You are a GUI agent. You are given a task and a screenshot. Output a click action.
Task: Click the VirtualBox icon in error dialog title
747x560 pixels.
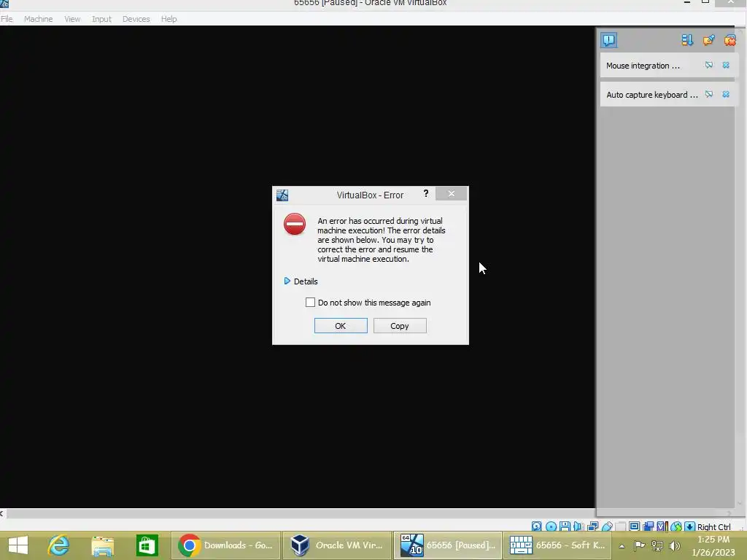click(282, 195)
